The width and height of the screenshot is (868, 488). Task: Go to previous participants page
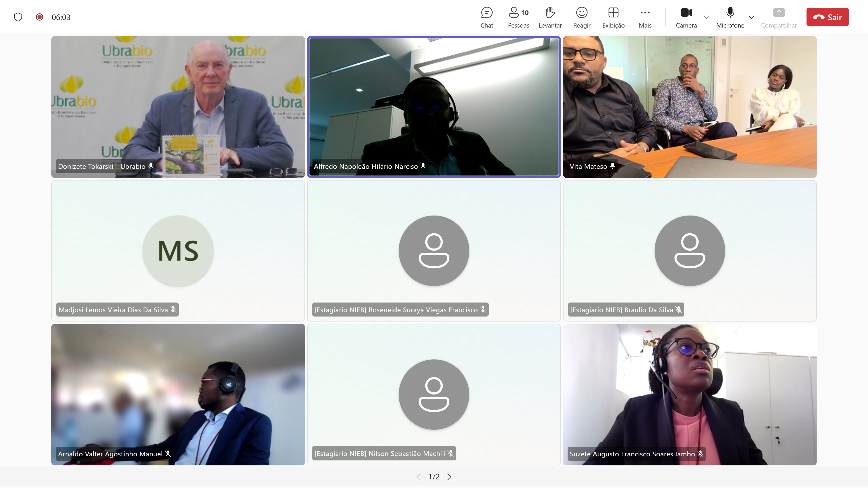point(419,476)
